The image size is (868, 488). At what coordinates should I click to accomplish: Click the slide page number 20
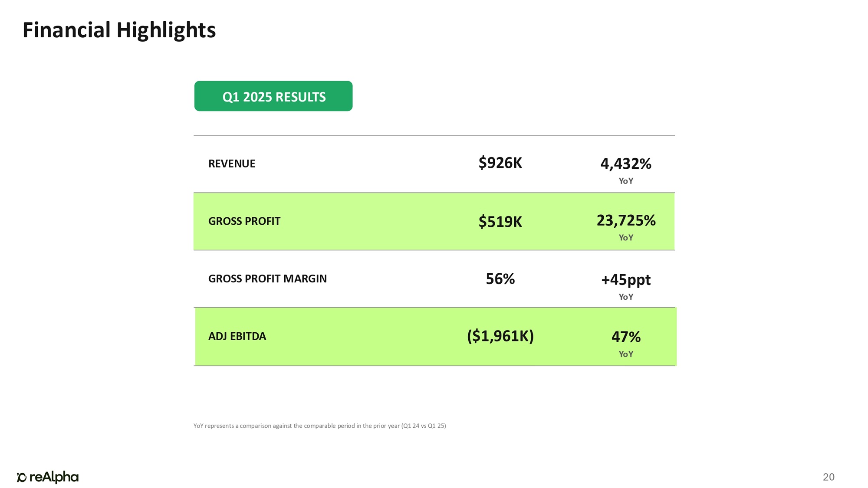coord(828,477)
